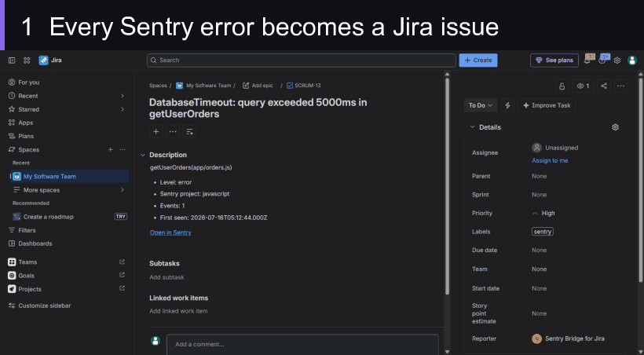Open the notifications bell

coord(588,60)
